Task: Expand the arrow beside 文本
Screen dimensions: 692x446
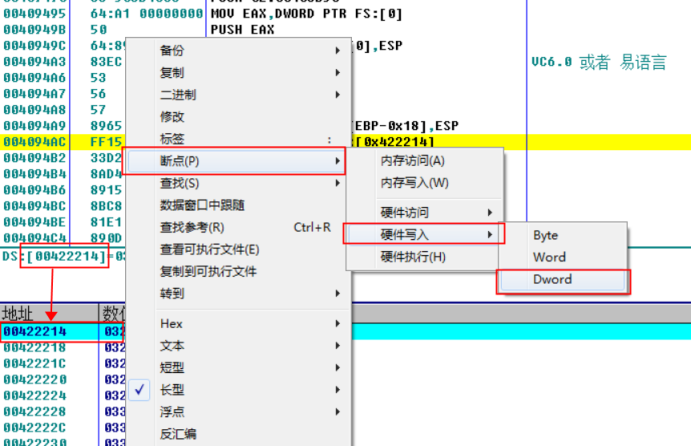Action: pyautogui.click(x=338, y=345)
